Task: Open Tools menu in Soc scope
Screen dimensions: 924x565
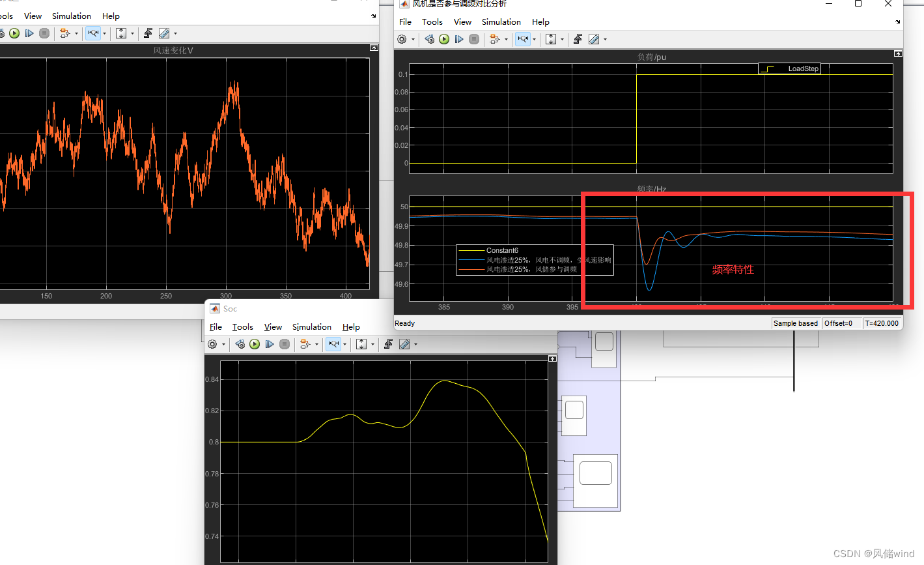Action: [242, 326]
